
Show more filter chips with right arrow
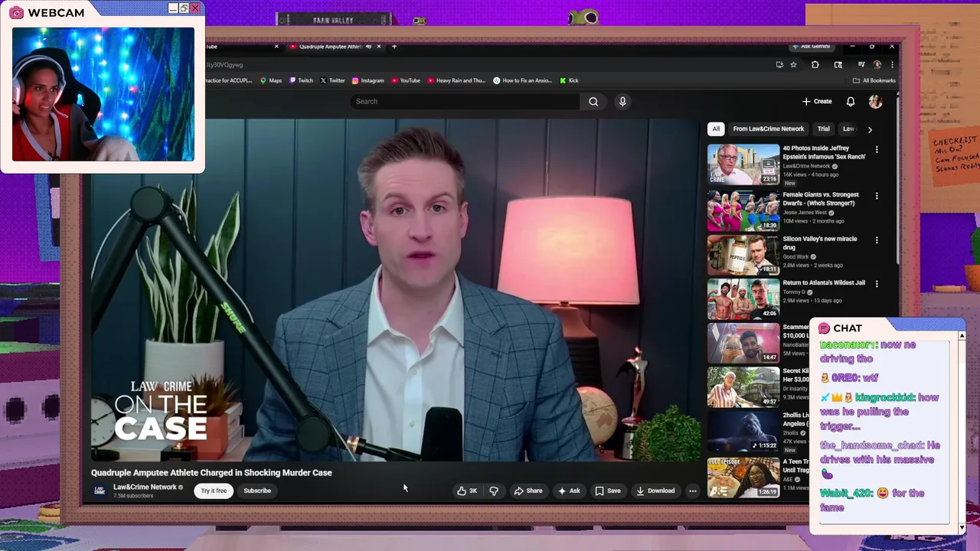[870, 129]
